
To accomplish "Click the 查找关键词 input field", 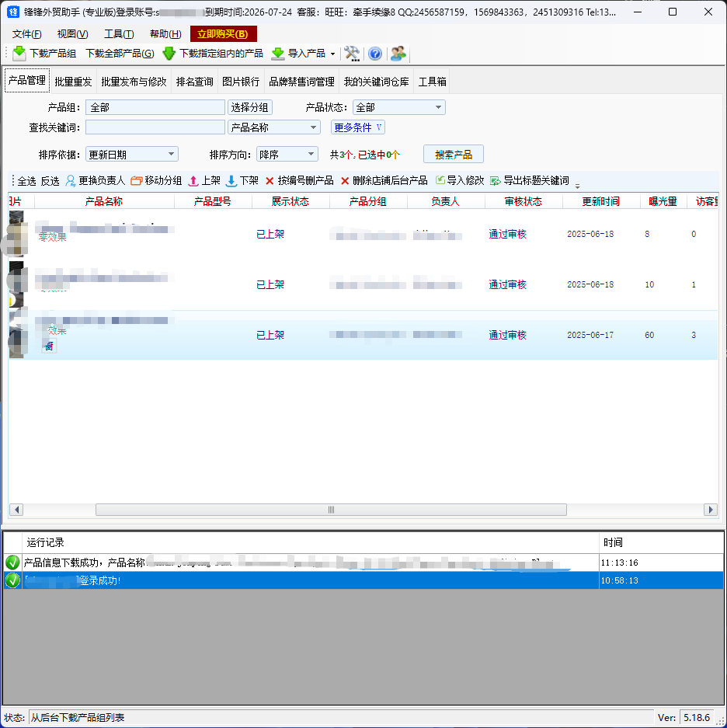I will (155, 127).
